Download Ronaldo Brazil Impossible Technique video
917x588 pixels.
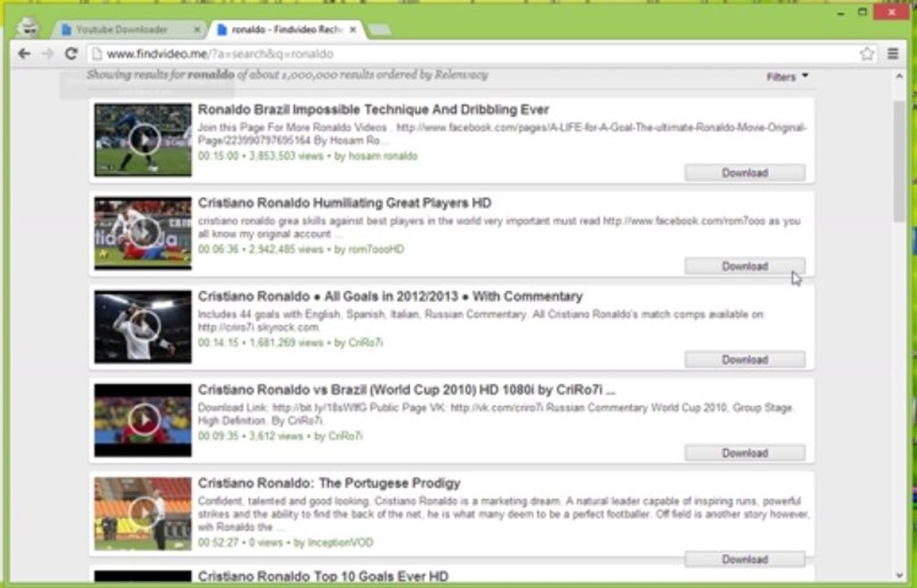tap(745, 172)
